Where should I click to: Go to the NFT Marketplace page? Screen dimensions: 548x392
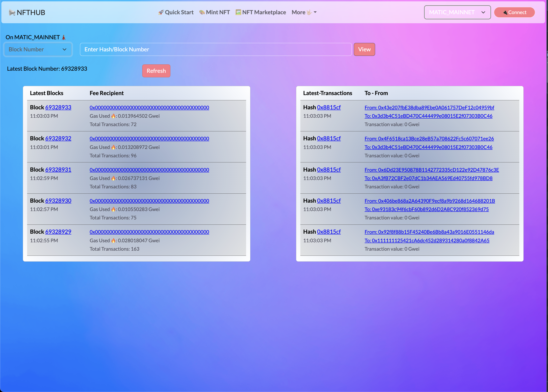264,12
